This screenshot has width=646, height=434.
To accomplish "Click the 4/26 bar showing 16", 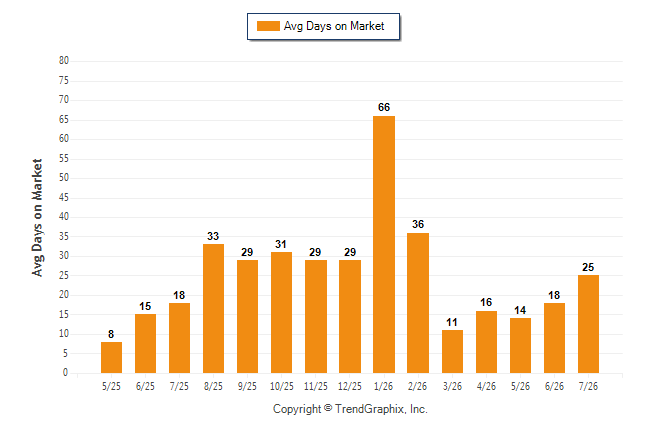I will [x=486, y=342].
